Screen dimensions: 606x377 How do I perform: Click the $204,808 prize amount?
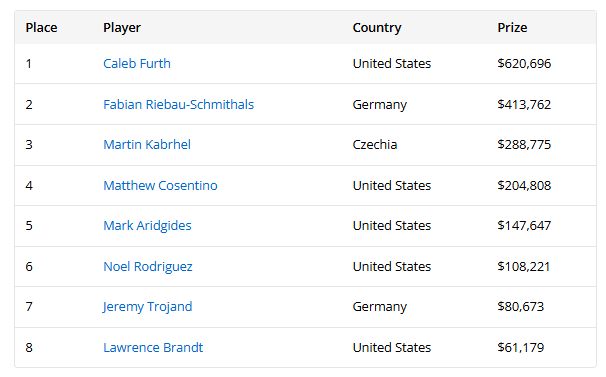click(x=524, y=186)
